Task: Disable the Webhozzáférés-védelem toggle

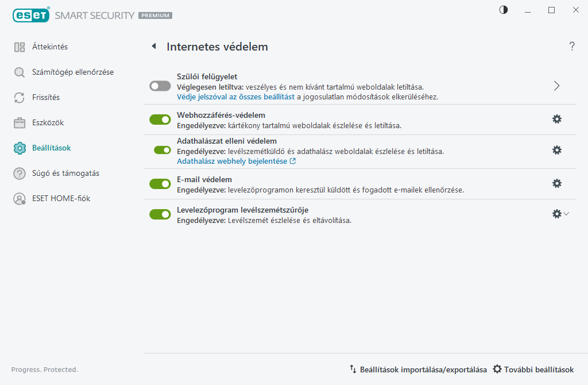Action: tap(160, 120)
